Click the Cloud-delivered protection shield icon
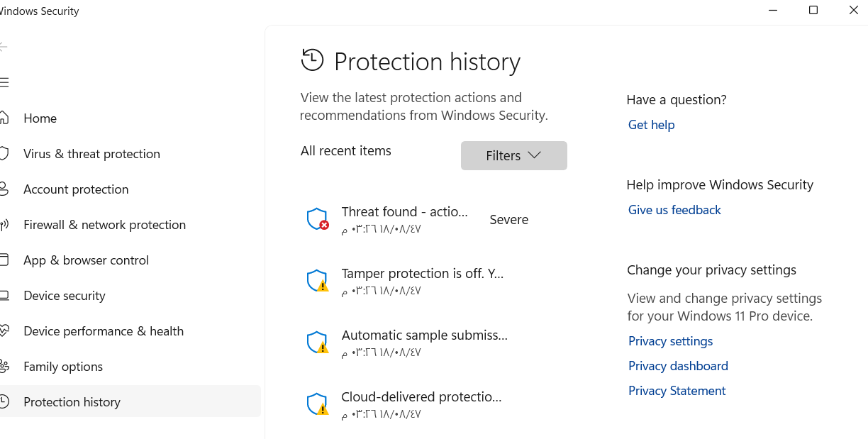This screenshot has width=868, height=439. click(x=317, y=404)
